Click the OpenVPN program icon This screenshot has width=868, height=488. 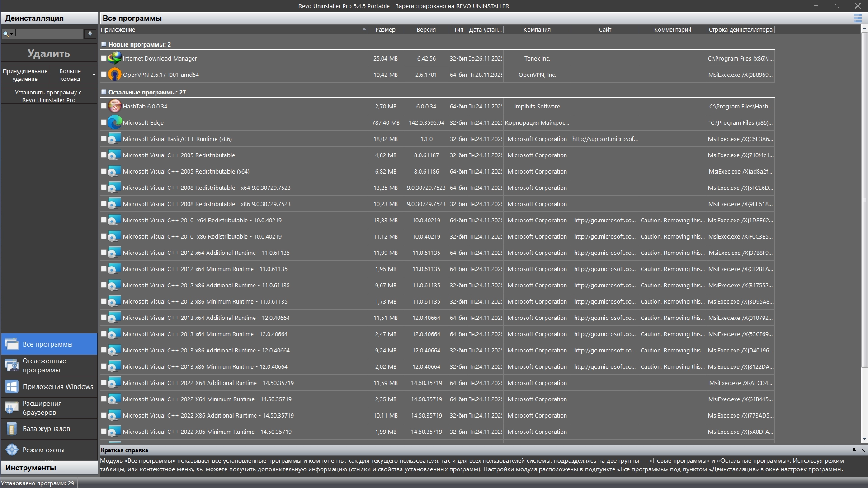[x=115, y=75]
